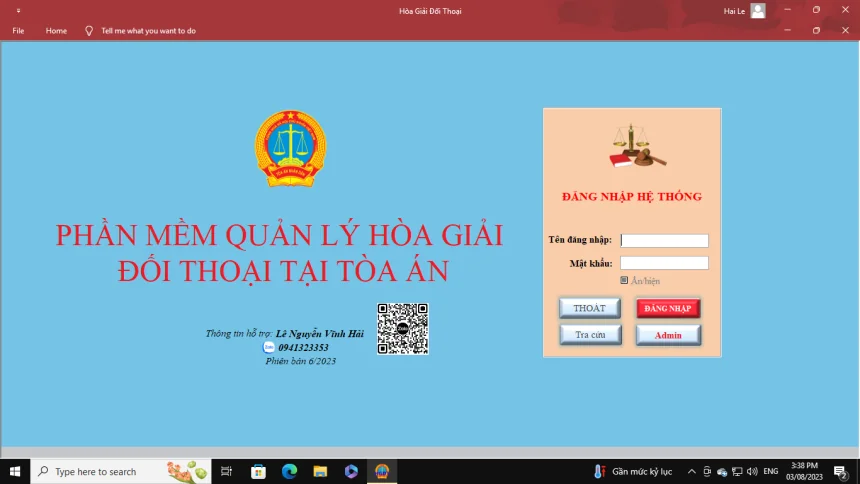
Task: Toggle the Ẩn/hiện password checkbox
Action: pos(624,281)
